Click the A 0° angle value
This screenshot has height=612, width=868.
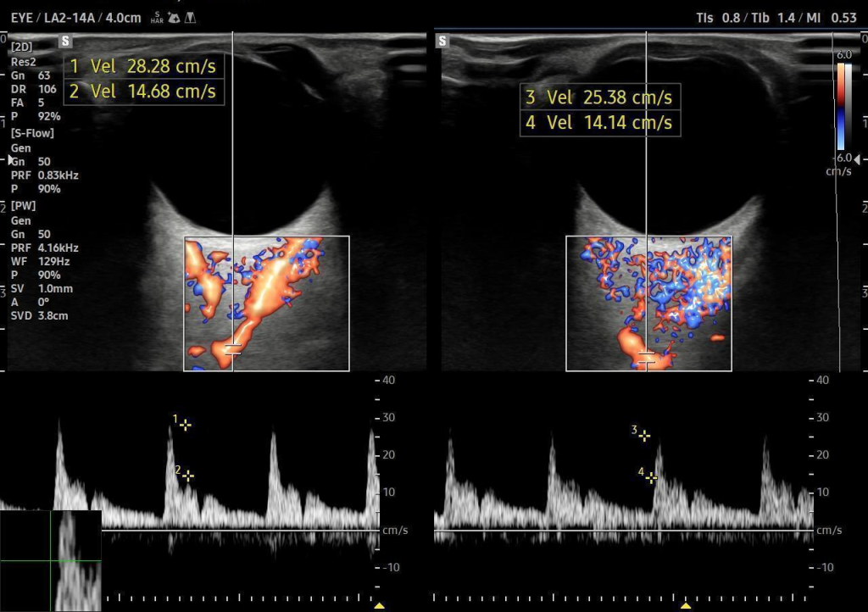30,302
